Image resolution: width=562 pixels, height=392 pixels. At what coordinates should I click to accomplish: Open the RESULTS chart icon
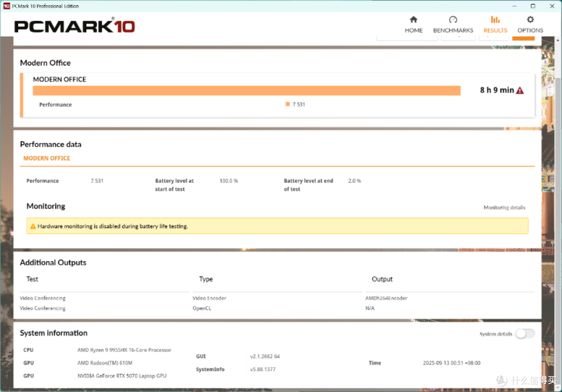tap(495, 19)
